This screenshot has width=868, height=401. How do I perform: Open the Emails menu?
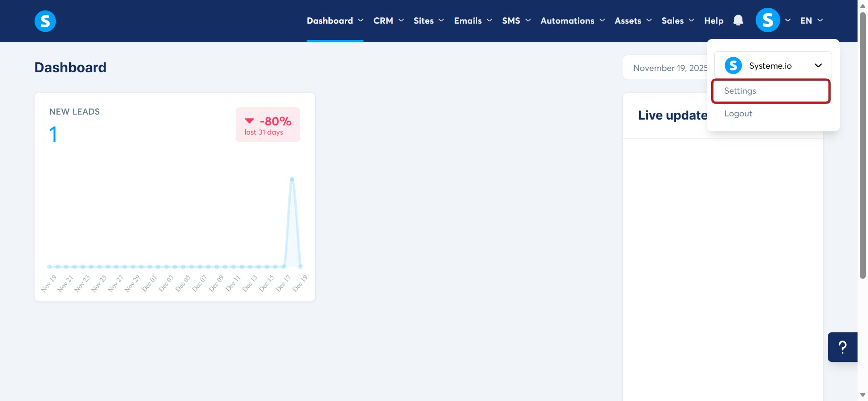[x=473, y=20]
